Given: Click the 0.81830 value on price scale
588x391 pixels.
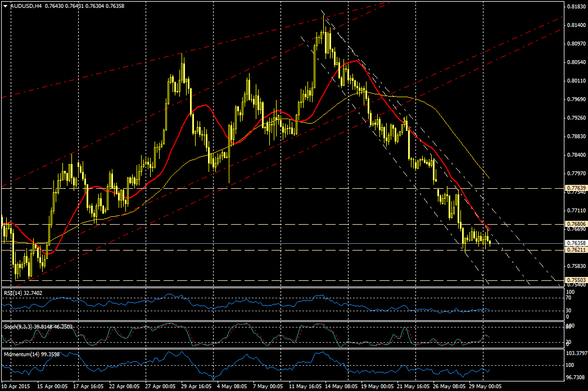Looking at the screenshot, I should tap(574, 7).
